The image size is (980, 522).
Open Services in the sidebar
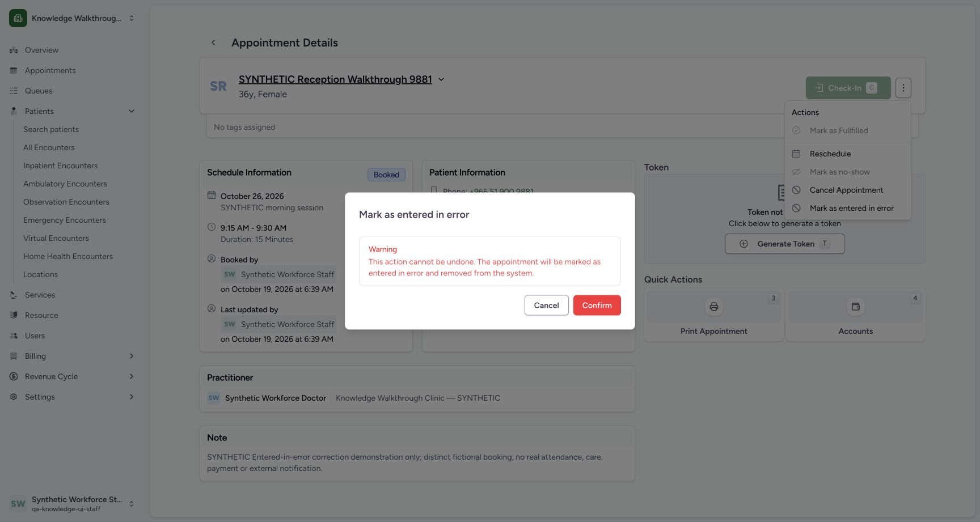40,295
